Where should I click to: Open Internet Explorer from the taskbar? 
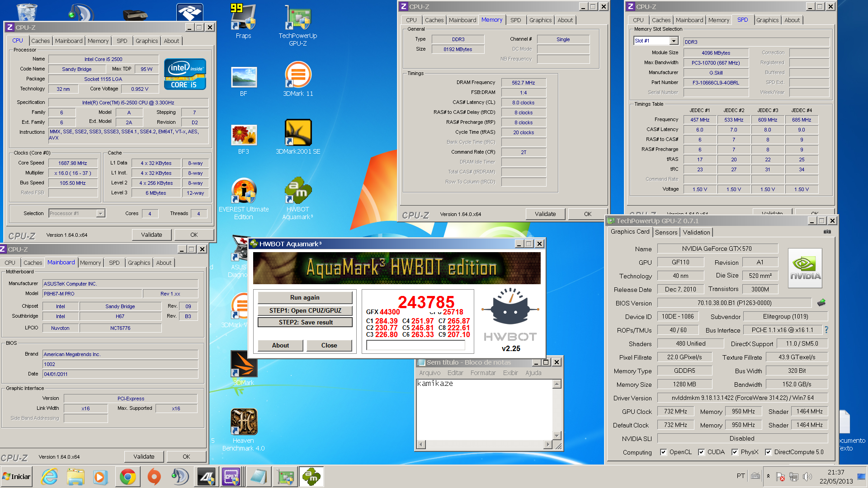click(x=50, y=477)
